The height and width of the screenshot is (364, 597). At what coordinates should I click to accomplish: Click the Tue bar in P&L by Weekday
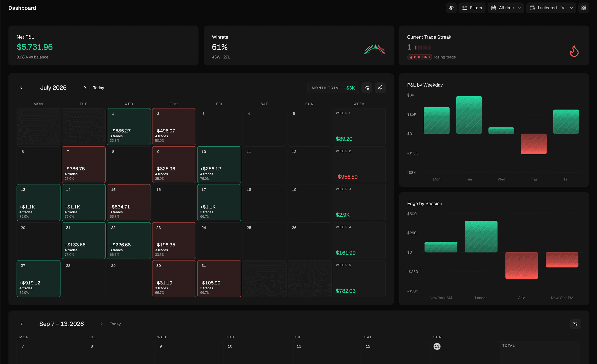469,115
